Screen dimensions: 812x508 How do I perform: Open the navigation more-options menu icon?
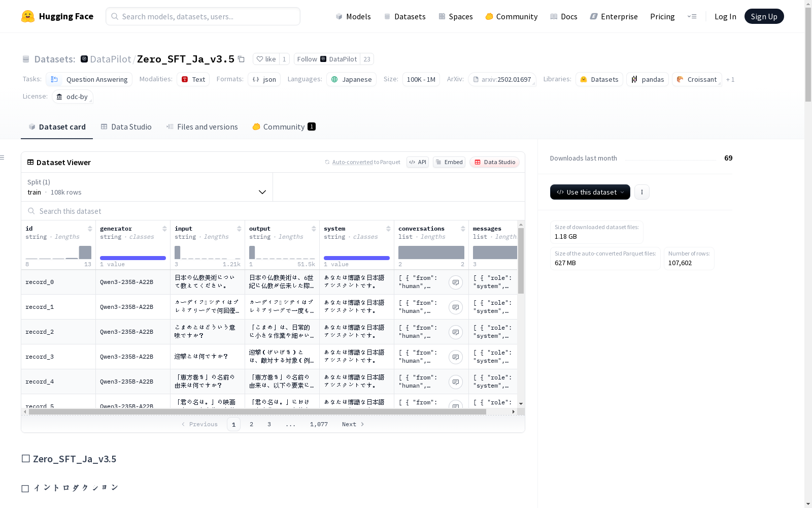pyautogui.click(x=692, y=16)
